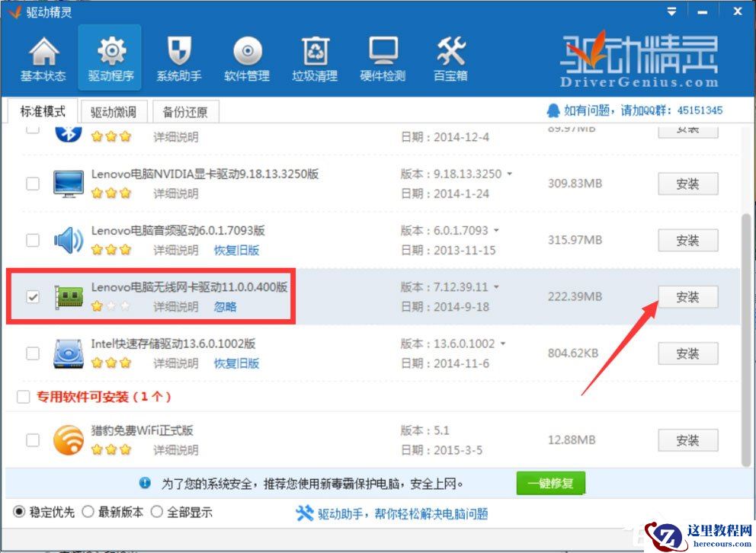Open the 百宝箱 toolbox
Viewport: 756px width, 553px height.
(x=449, y=57)
